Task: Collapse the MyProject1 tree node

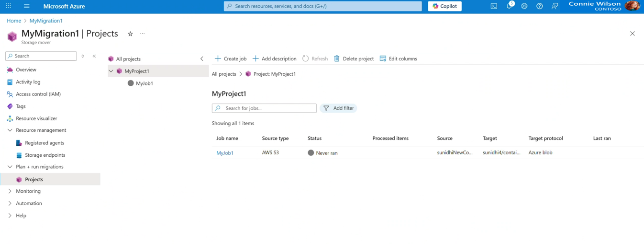Action: (111, 71)
